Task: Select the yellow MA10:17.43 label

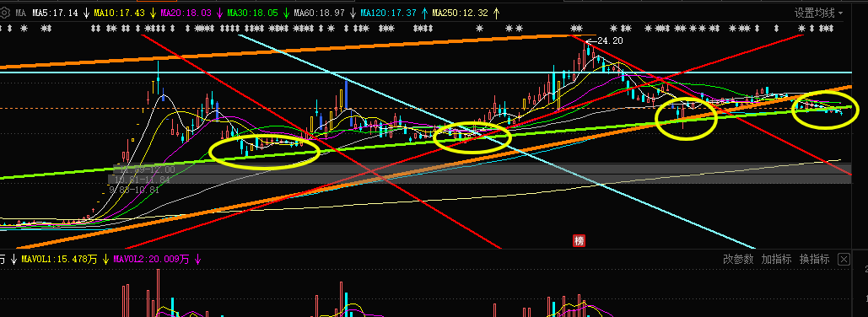Action: click(x=119, y=13)
